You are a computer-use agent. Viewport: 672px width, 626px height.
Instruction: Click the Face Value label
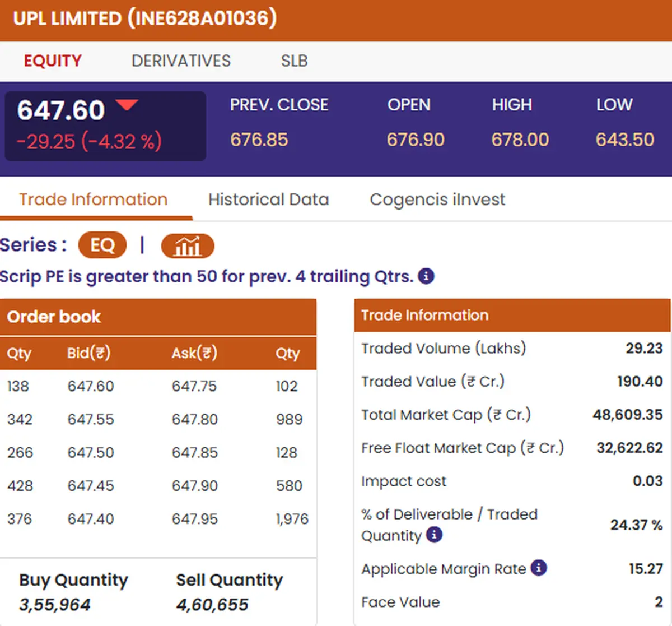401,602
